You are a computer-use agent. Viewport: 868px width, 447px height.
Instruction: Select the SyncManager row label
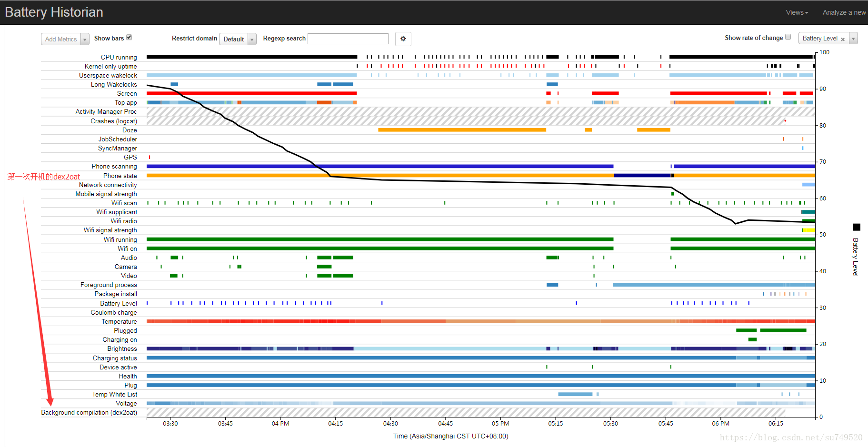coord(118,148)
